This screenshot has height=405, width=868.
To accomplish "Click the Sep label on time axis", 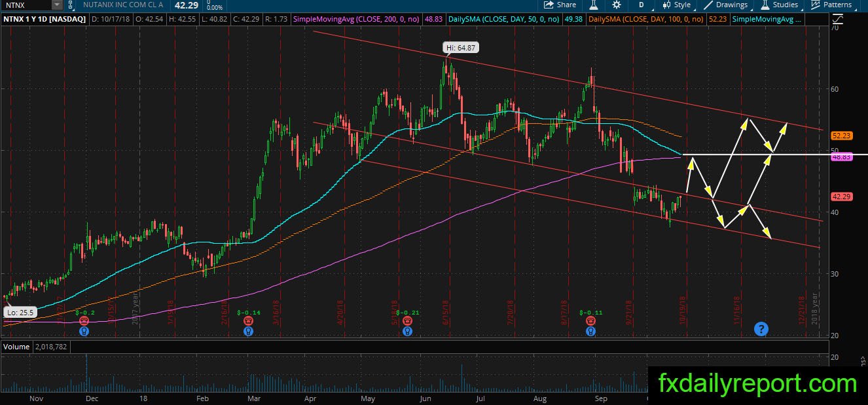I will tap(601, 398).
